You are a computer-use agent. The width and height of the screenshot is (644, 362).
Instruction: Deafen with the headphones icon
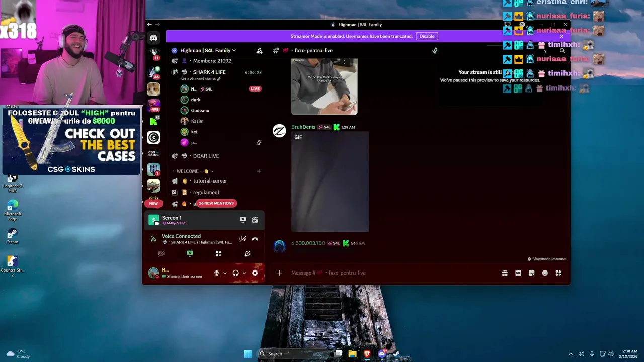coord(235,273)
